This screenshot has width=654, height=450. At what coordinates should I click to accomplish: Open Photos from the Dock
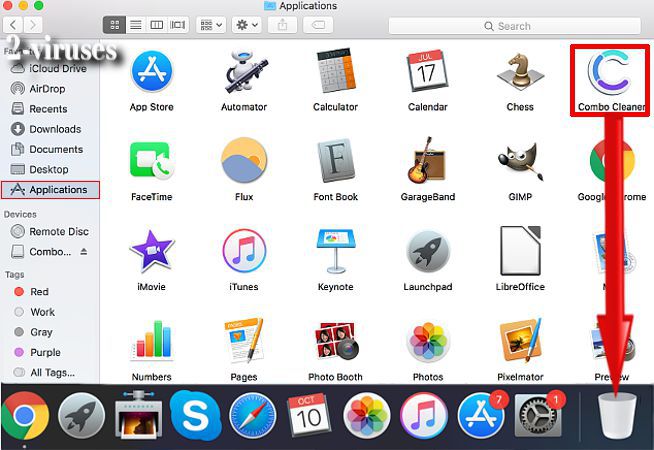pyautogui.click(x=367, y=416)
